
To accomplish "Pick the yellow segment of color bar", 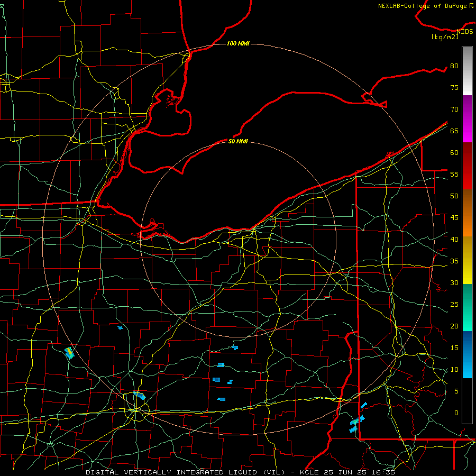I will pos(467,260).
